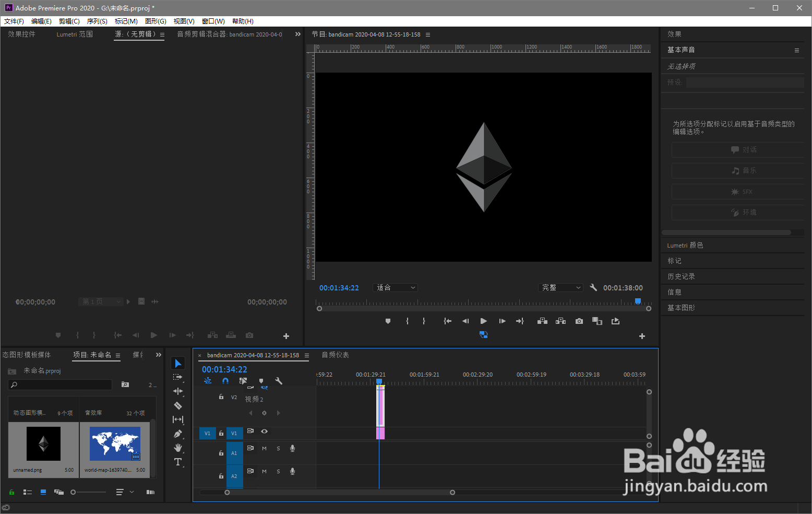Select the Razor tool

(x=178, y=405)
